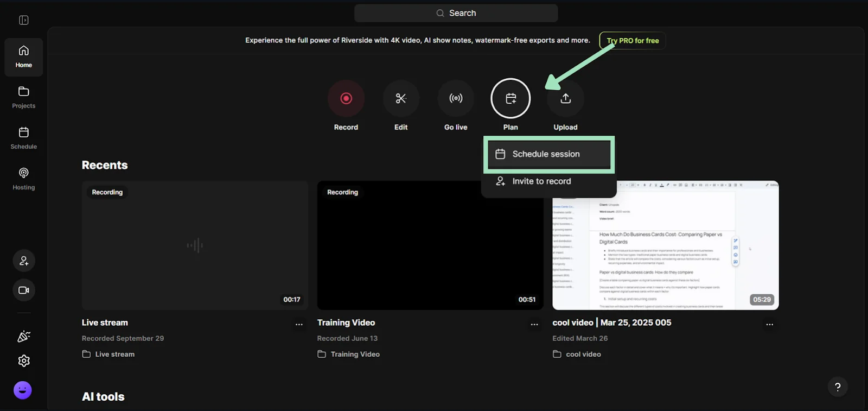Open the Edit scissors tool
This screenshot has width=868, height=411.
click(401, 98)
